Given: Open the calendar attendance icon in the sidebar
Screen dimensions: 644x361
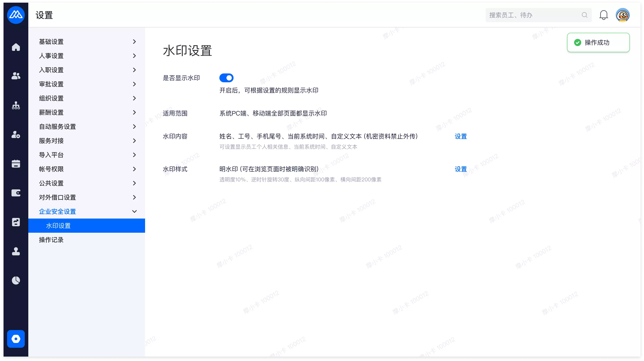Looking at the screenshot, I should point(16,163).
